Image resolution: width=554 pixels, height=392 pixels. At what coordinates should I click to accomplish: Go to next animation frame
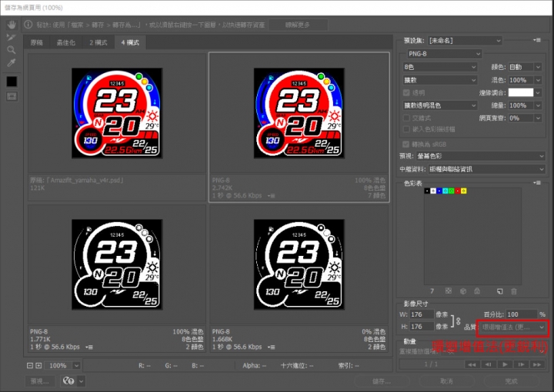(x=521, y=364)
